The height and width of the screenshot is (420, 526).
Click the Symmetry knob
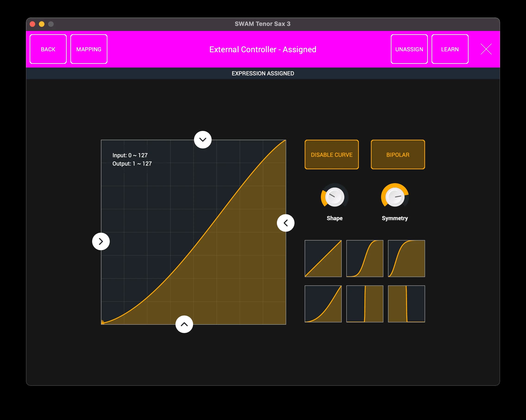394,197
